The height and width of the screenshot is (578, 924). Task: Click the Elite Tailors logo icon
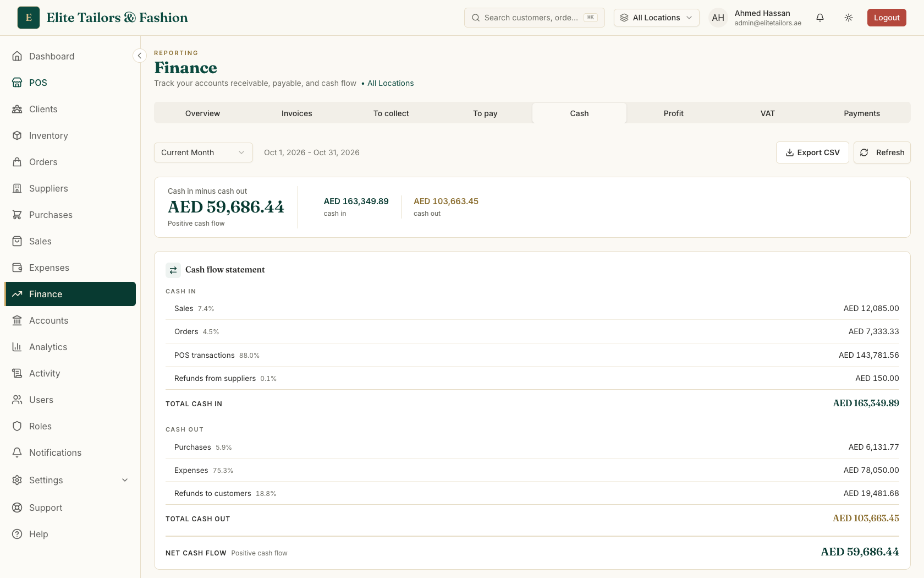(29, 18)
